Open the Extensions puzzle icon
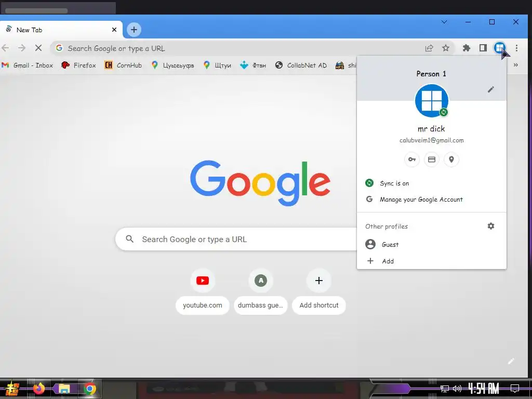 click(467, 48)
